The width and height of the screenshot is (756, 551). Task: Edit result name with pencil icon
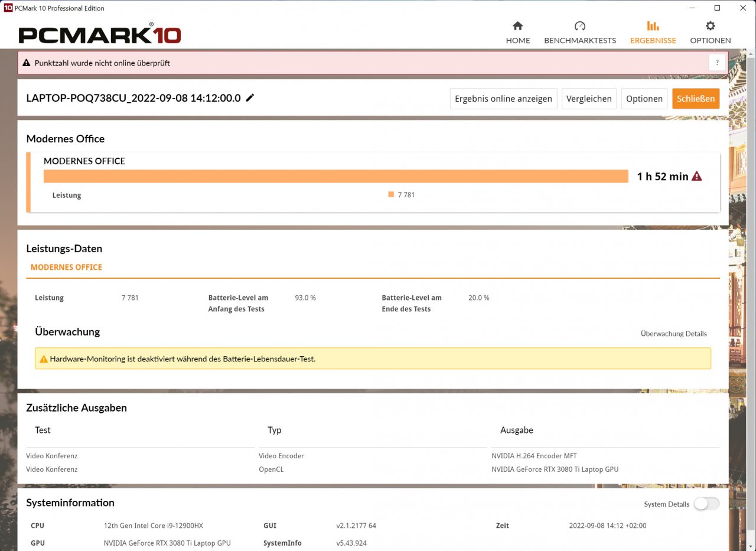[250, 98]
